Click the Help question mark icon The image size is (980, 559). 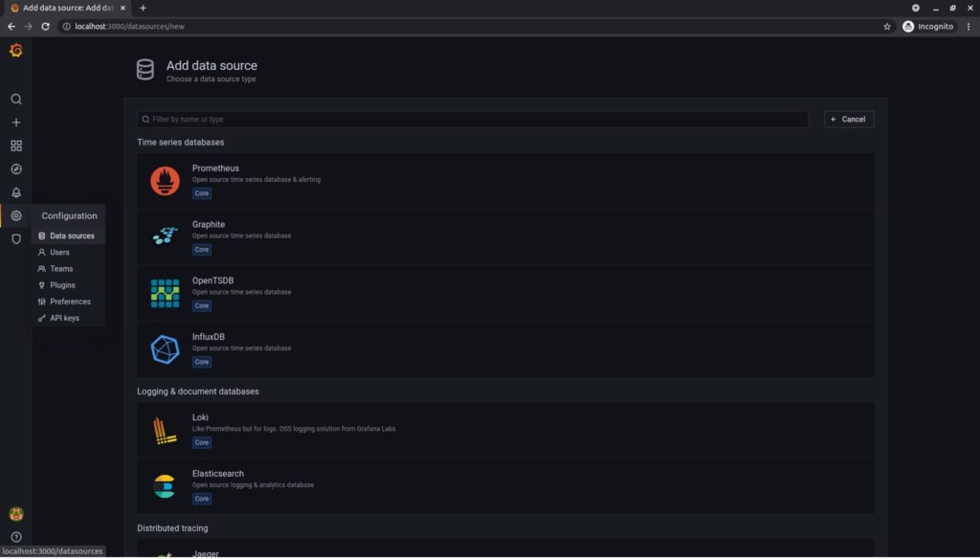(x=16, y=537)
